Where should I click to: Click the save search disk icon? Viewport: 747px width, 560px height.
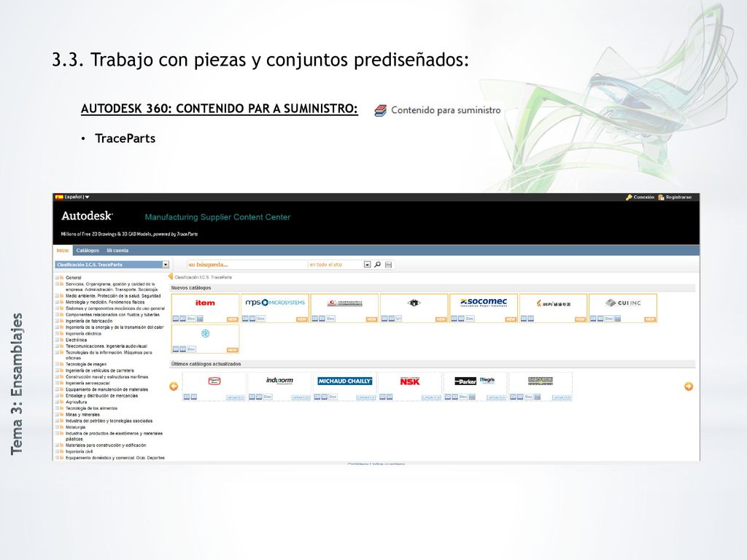[388, 264]
